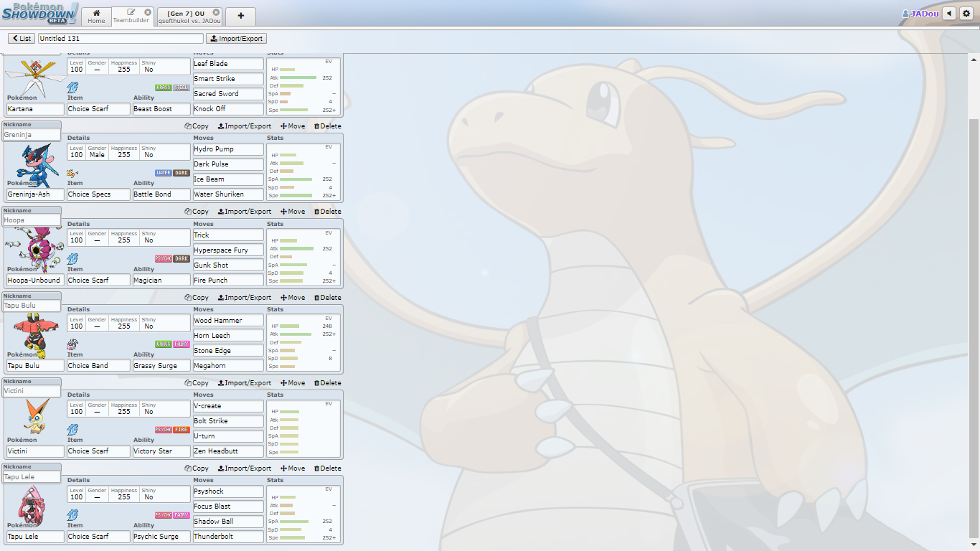Image resolution: width=980 pixels, height=551 pixels.
Task: Click Import/Export above the Tapu Lele set
Action: pos(245,468)
